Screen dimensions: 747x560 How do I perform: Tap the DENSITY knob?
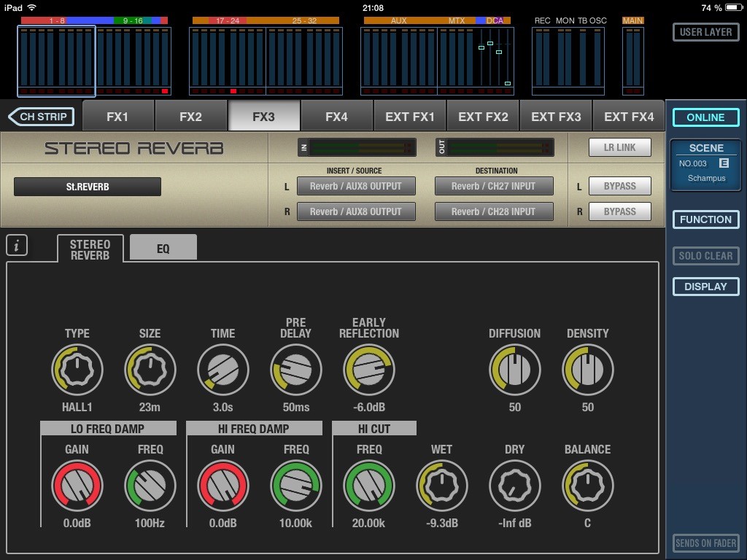click(588, 370)
